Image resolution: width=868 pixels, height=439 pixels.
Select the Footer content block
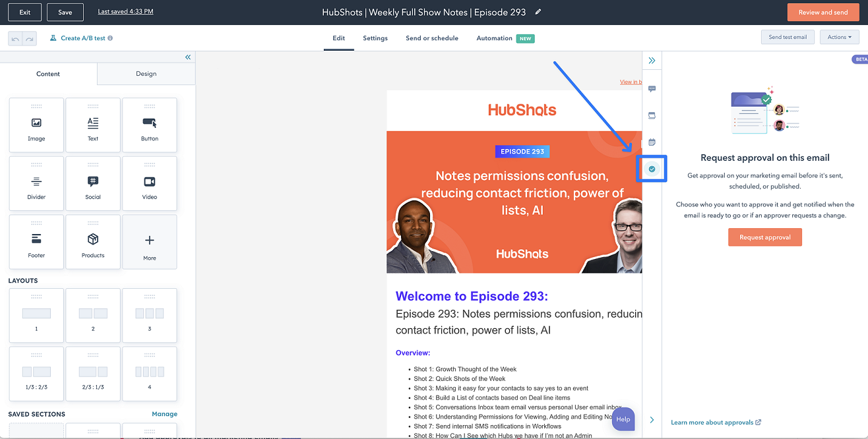[x=36, y=242]
